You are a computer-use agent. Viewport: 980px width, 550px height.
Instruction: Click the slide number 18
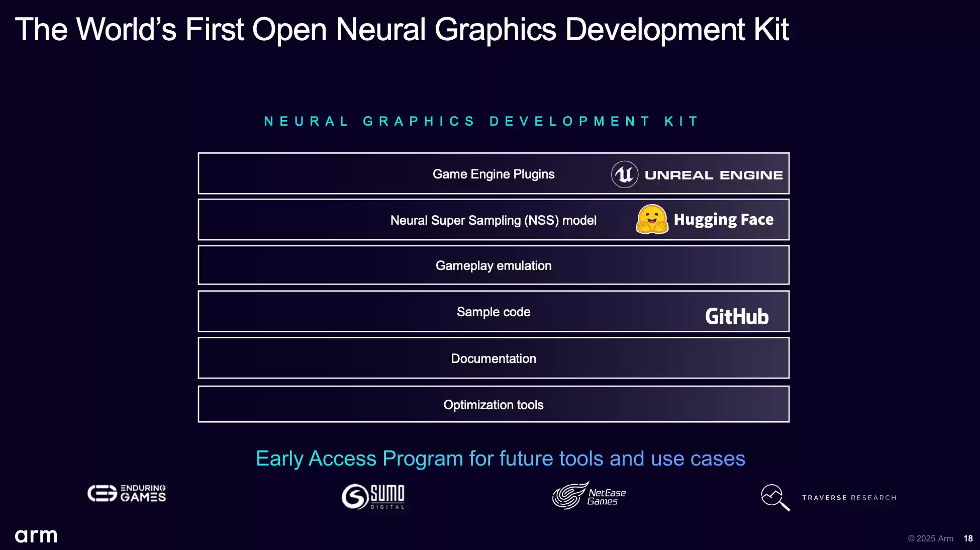point(968,538)
